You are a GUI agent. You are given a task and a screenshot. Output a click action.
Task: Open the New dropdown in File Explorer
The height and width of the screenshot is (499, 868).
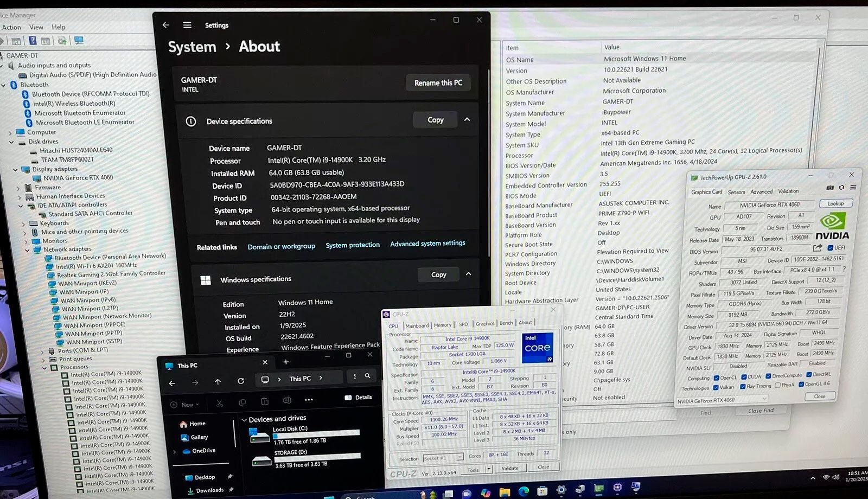tap(185, 405)
